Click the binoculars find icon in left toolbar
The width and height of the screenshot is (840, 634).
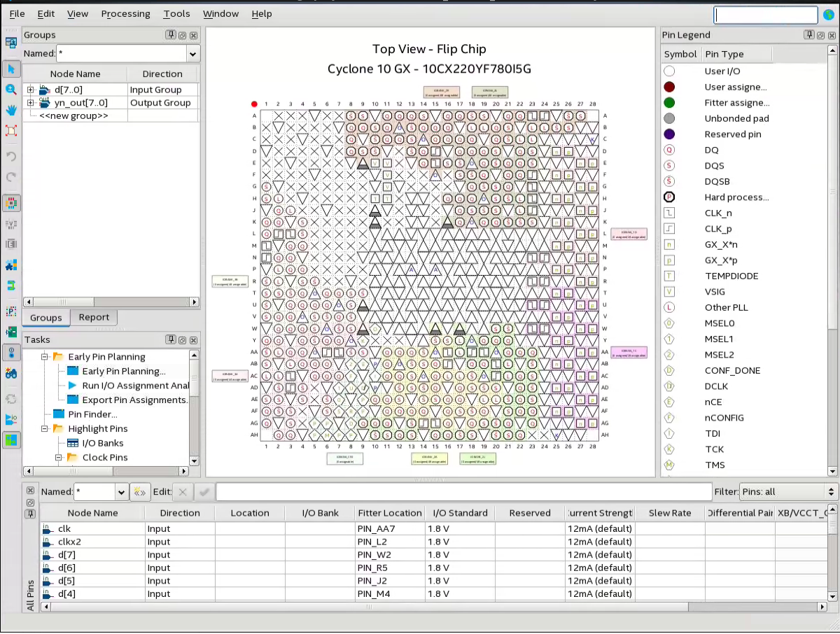tap(11, 374)
